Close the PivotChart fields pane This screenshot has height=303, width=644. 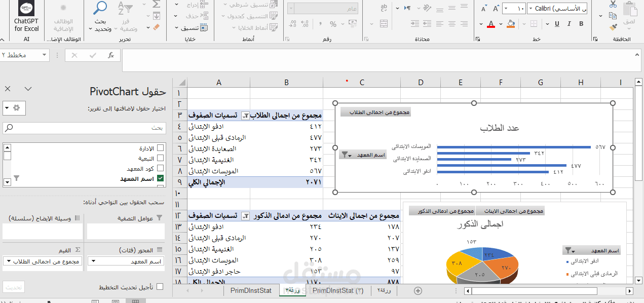[x=8, y=89]
